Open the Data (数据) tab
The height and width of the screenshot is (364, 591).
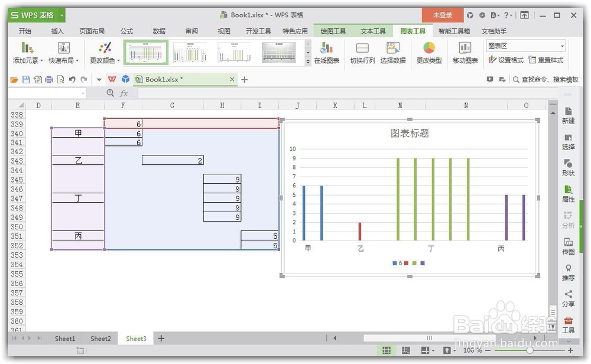pyautogui.click(x=159, y=31)
